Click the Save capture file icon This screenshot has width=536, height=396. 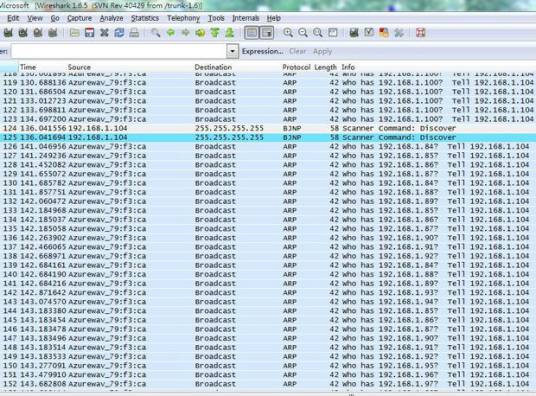pos(90,33)
